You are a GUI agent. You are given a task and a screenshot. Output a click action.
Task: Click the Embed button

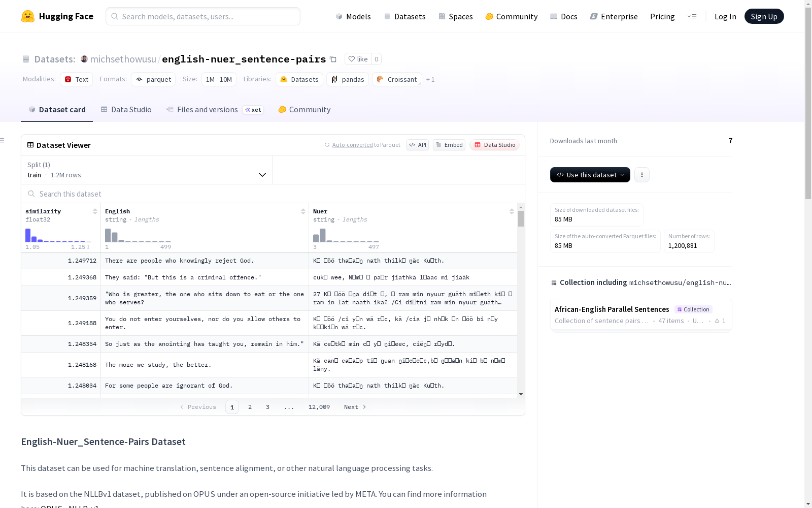tap(449, 145)
